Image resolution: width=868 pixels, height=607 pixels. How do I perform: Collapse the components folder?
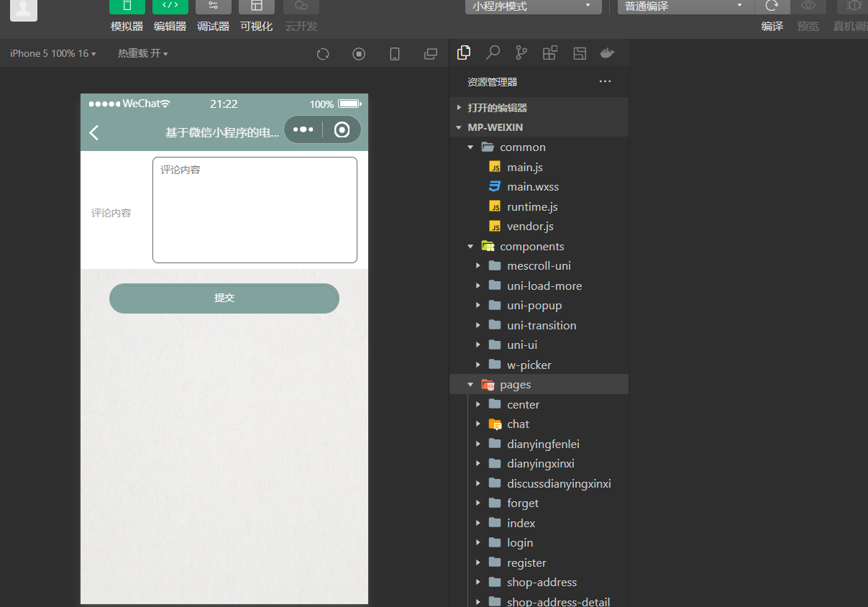point(539,246)
